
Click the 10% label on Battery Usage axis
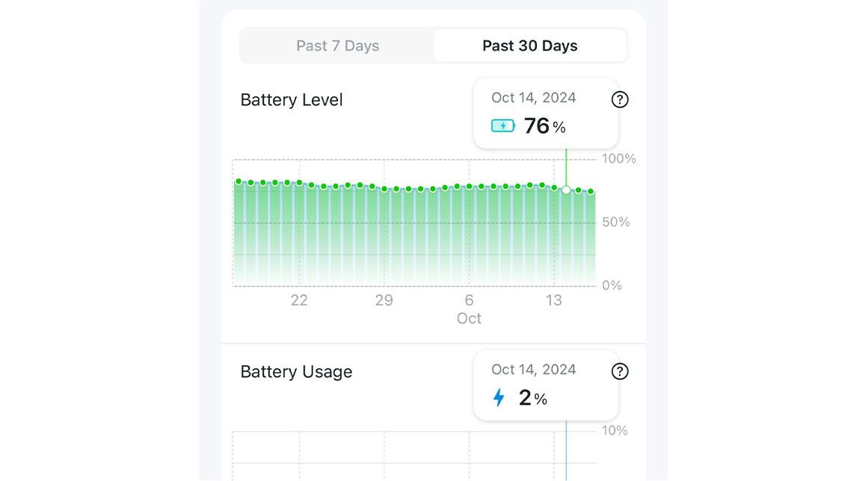pos(615,431)
